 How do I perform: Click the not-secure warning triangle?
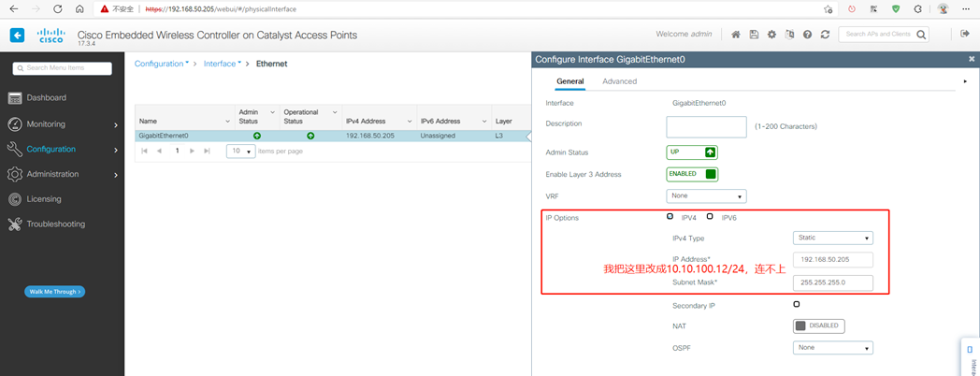pyautogui.click(x=104, y=9)
